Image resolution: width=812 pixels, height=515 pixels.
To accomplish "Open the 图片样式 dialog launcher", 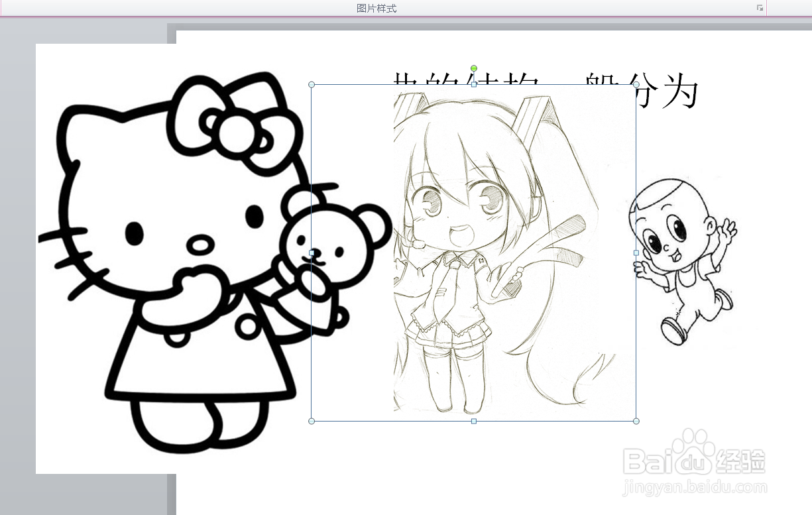I will pyautogui.click(x=760, y=8).
